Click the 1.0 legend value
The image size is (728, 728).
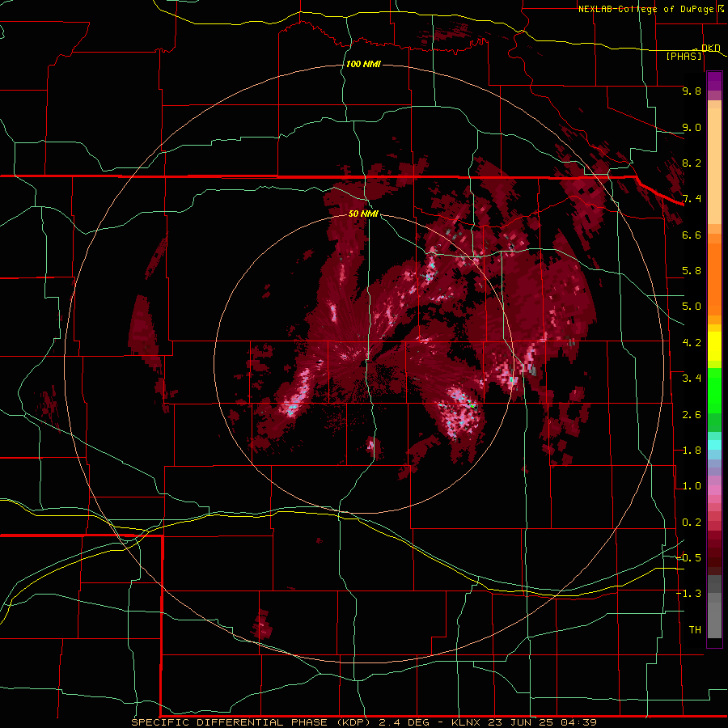(x=692, y=486)
